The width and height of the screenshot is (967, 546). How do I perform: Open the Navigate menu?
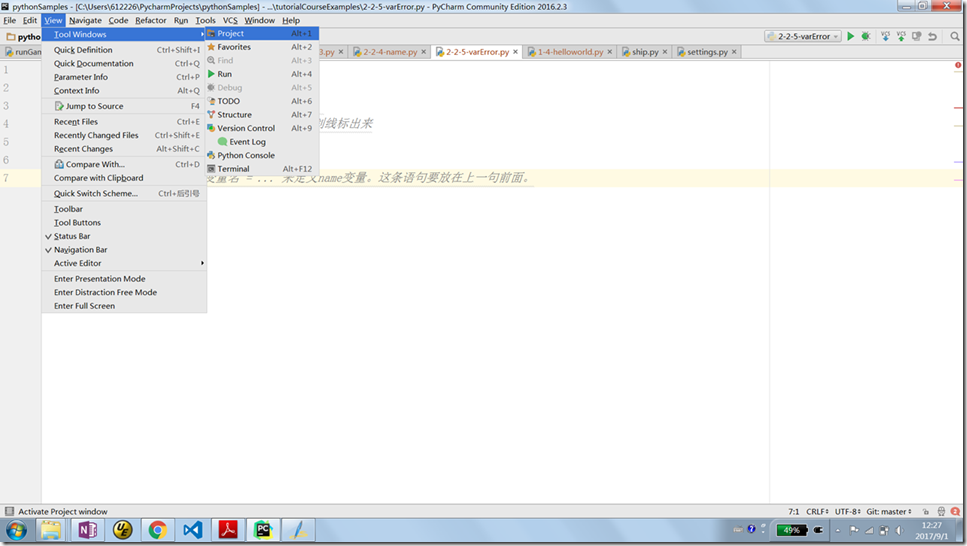pyautogui.click(x=85, y=20)
